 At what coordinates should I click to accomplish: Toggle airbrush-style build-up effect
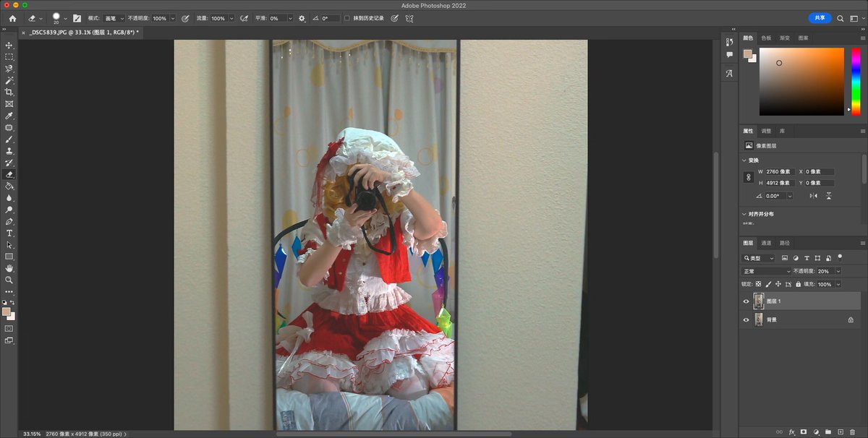244,18
